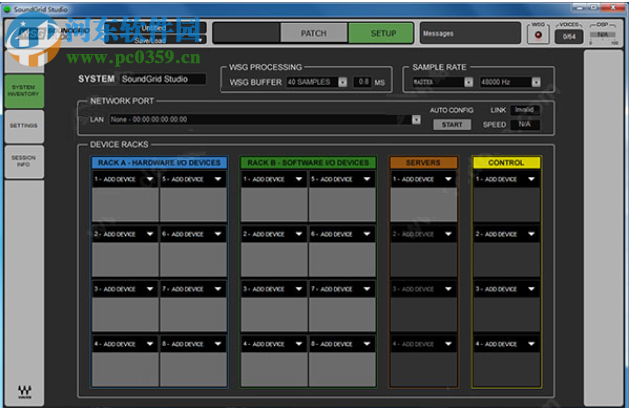The width and height of the screenshot is (629, 408).
Task: Open Control slot 2 Add Device arrow
Action: pos(532,234)
